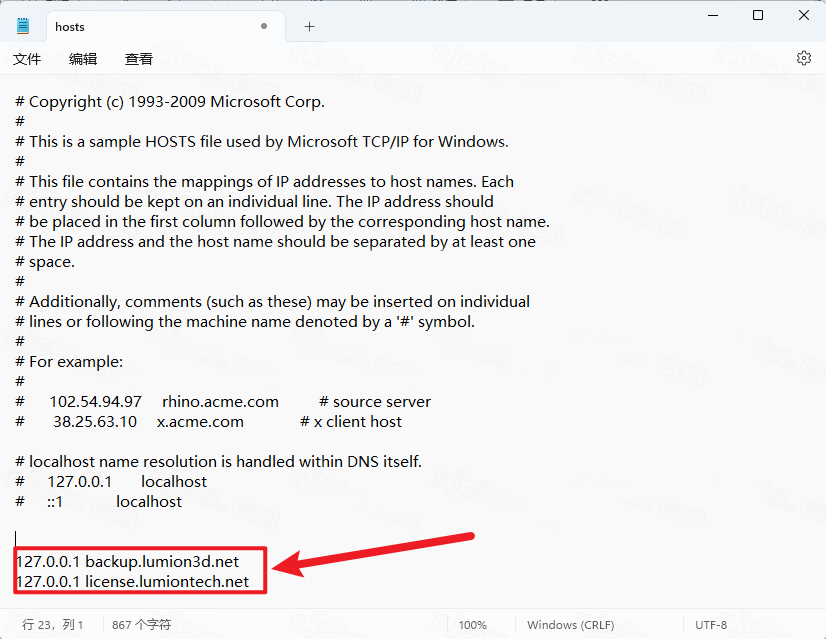Viewport: 826px width, 639px height.
Task: Click the x.acme.com example entry
Action: point(200,422)
